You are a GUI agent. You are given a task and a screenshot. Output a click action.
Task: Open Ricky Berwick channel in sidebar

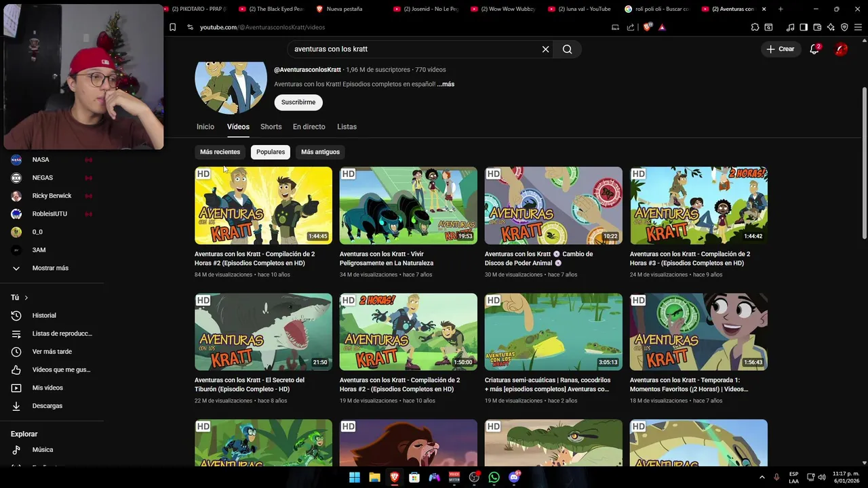coord(53,196)
